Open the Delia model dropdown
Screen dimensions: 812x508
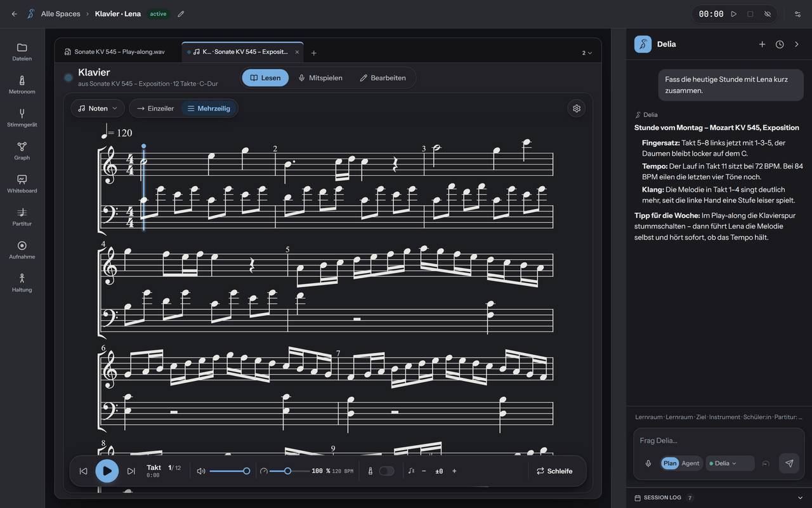click(730, 464)
